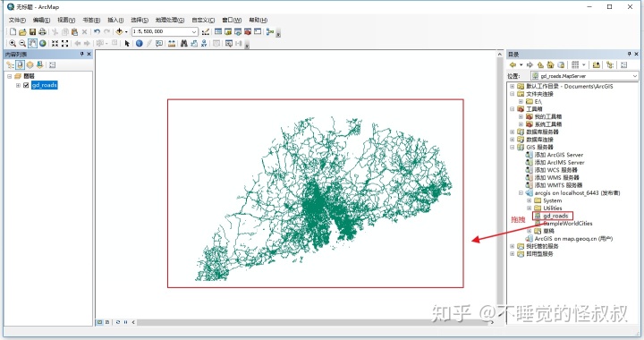The height and width of the screenshot is (340, 644).
Task: Open the 视图(V) menu
Action: pyautogui.click(x=66, y=20)
